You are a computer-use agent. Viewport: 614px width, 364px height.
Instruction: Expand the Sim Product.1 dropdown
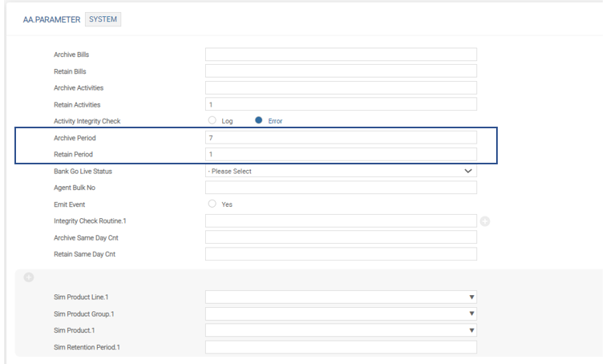pos(341,330)
